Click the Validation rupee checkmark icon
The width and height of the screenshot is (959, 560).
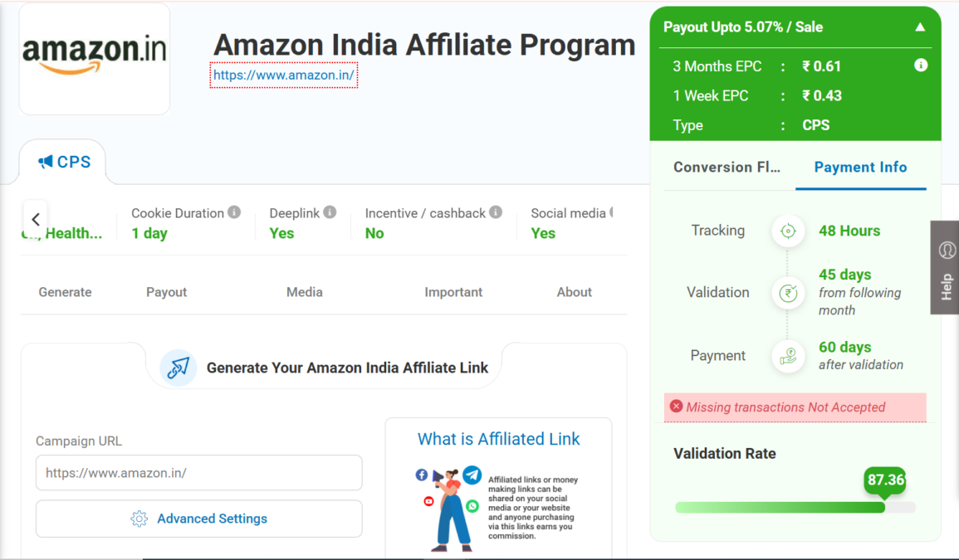click(x=788, y=292)
